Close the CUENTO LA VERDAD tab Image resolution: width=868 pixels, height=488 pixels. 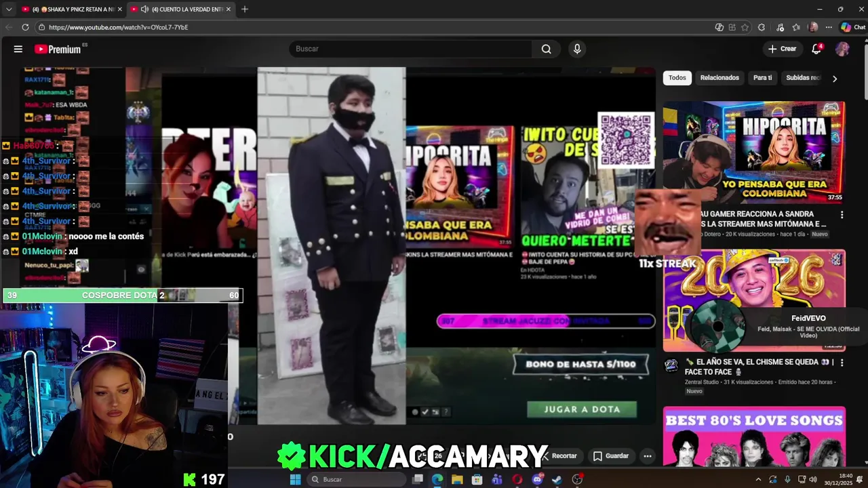(x=229, y=9)
